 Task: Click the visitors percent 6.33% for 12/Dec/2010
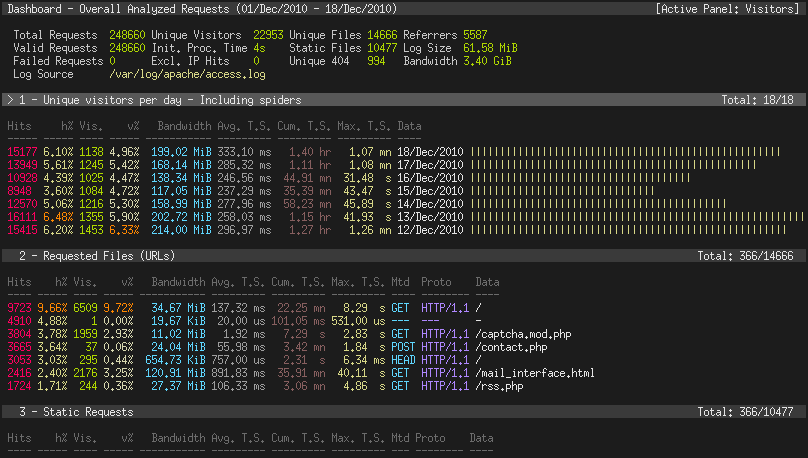124,230
